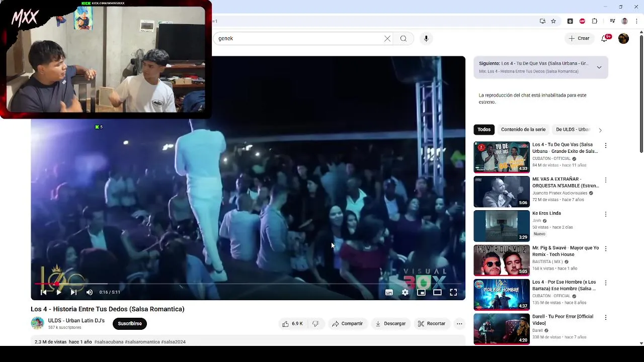Open ULDS - Urban Latin DJ's channel avatar
Screen dimensions: 644x362
[x=37, y=323]
